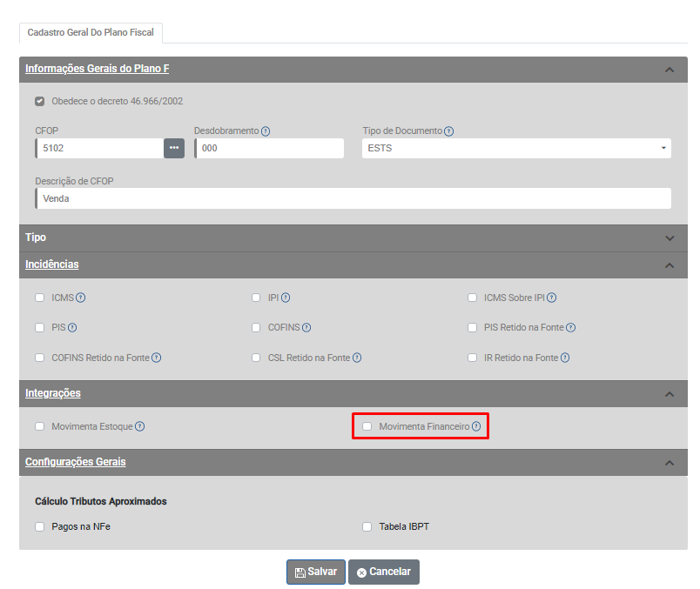Screen dimensions: 700x589
Task: Click help icon next to Movimenta Financeiro
Action: tap(476, 426)
